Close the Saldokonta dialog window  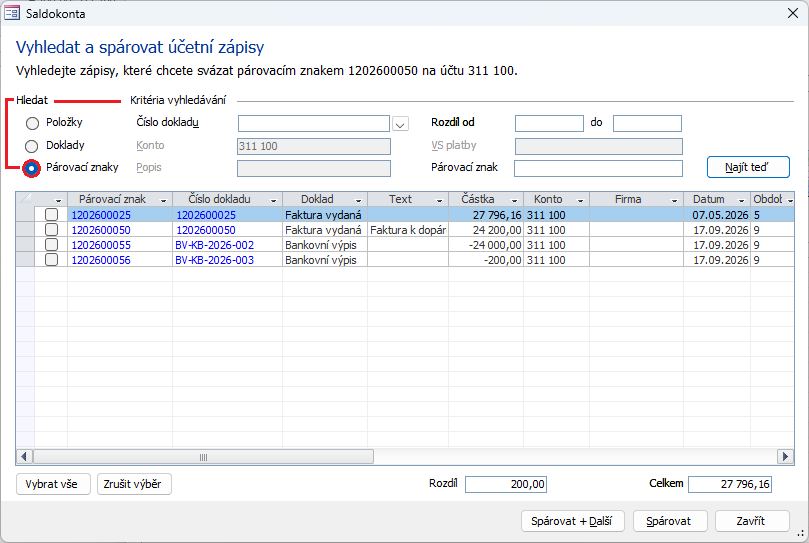pos(793,13)
